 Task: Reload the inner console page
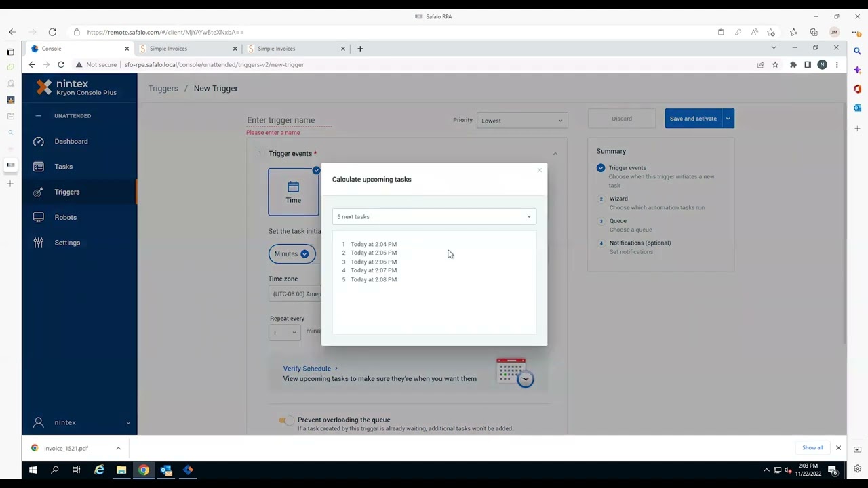point(61,64)
